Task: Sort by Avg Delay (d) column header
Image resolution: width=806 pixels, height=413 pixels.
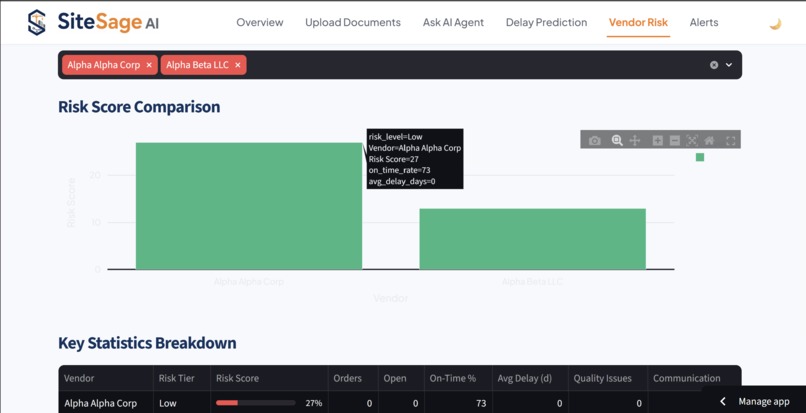Action: (530, 378)
